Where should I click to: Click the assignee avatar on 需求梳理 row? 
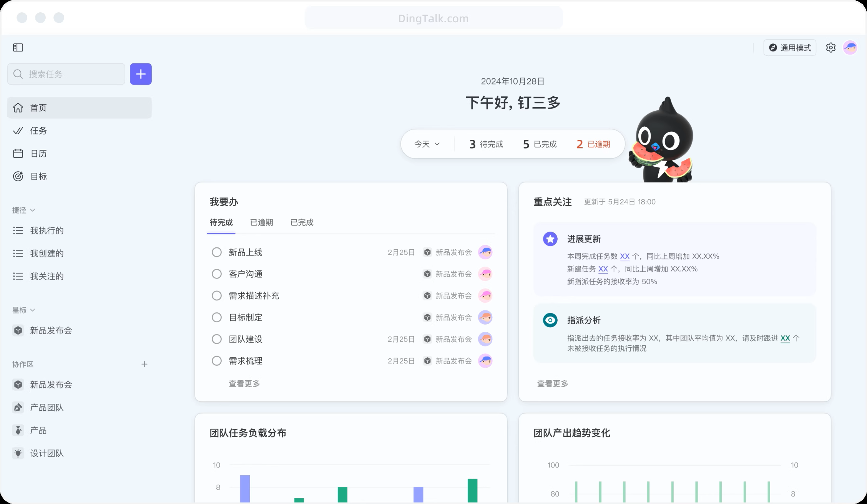[485, 361]
